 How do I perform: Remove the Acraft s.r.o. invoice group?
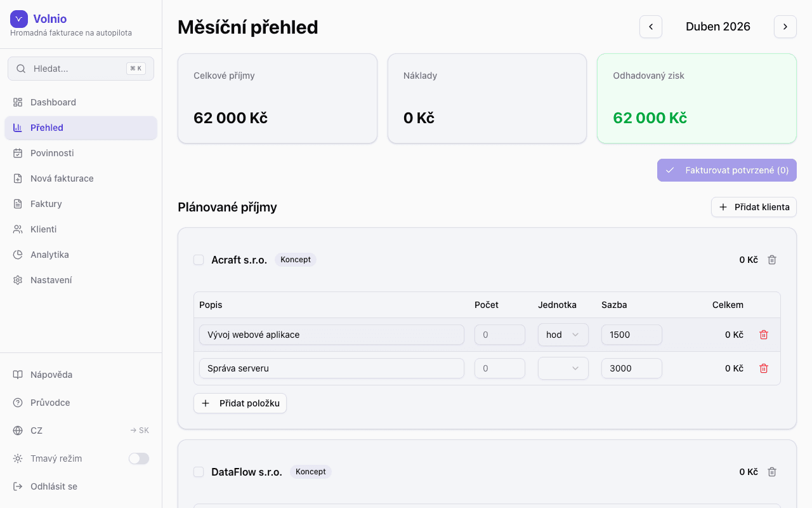(x=772, y=259)
